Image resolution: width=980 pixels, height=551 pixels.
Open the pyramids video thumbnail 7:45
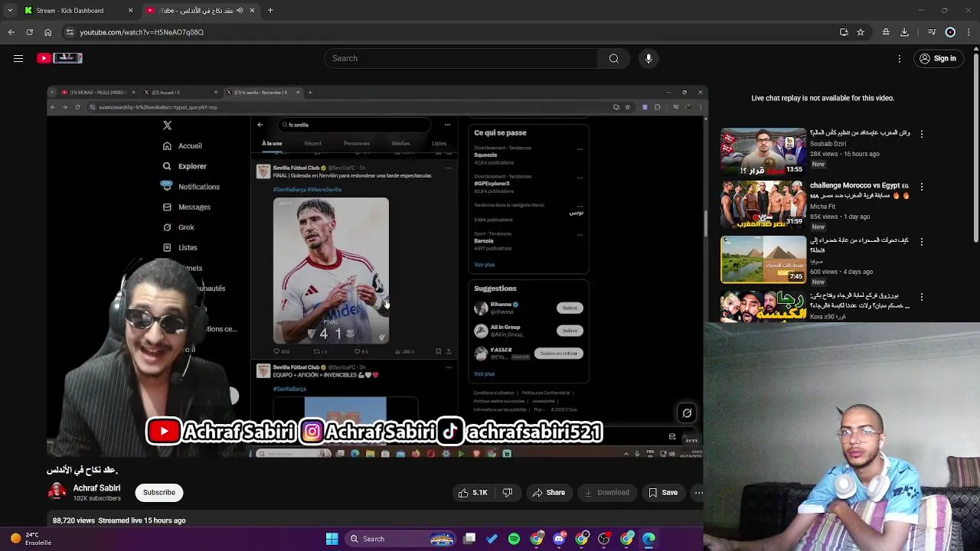763,259
